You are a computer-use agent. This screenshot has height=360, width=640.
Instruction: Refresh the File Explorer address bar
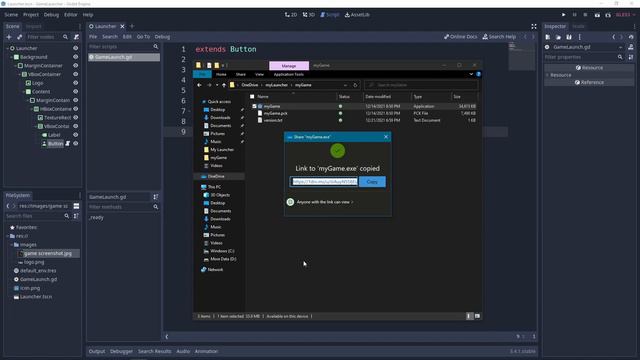click(355, 85)
